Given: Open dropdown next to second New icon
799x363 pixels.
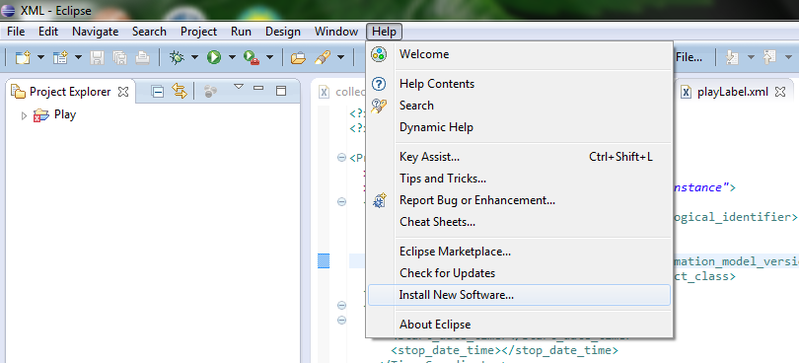Looking at the screenshot, I should (78, 58).
